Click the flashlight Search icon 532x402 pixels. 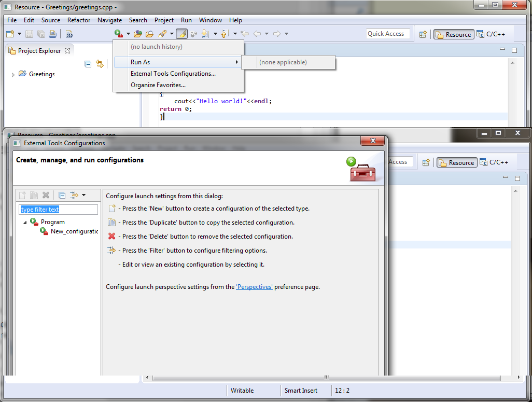tap(162, 34)
